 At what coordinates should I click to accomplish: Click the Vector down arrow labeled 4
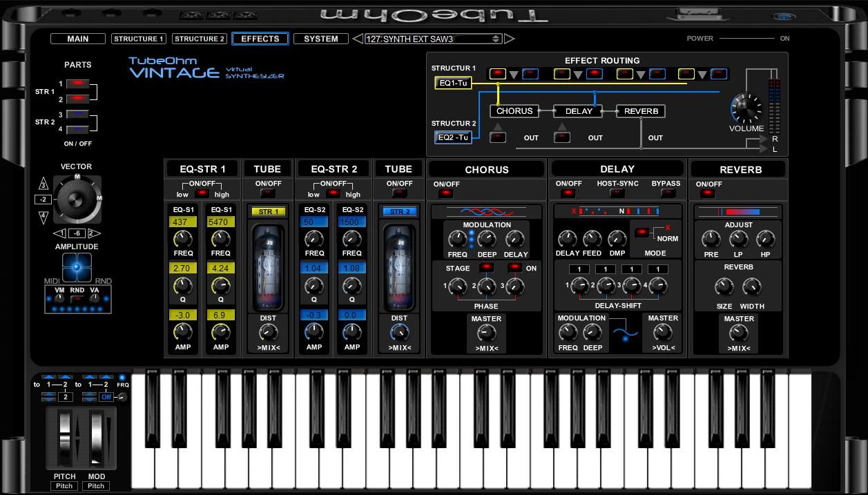(44, 217)
